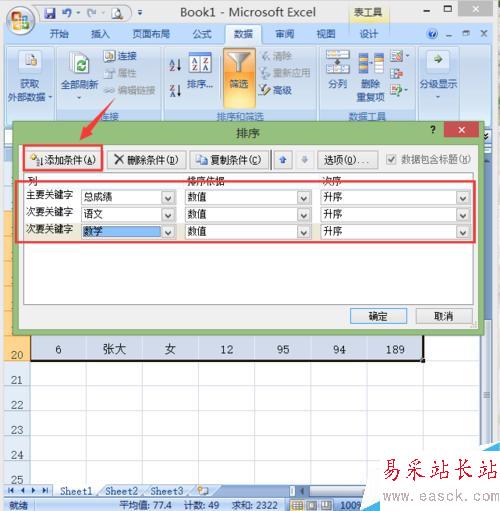This screenshot has width=500, height=511.
Task: Click the redo arrow icon
Action: pyautogui.click(x=91, y=13)
